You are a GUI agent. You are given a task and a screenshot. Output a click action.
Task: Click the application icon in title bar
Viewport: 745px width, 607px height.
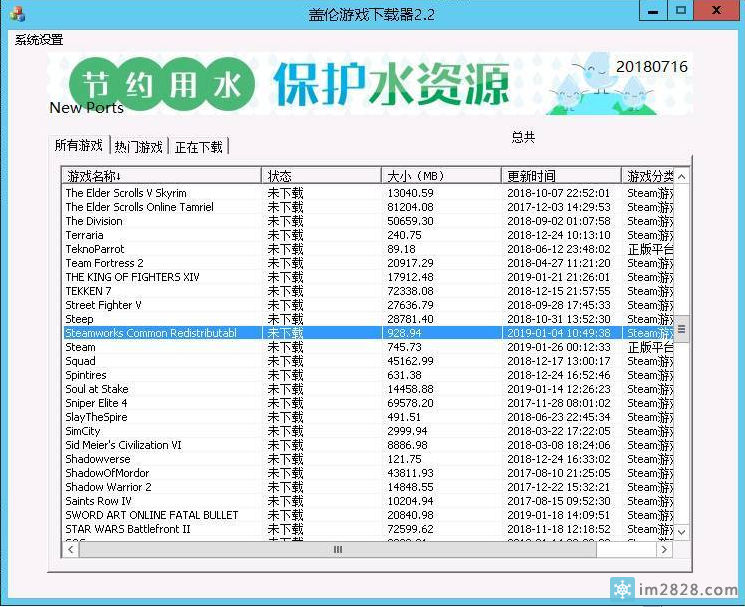(17, 13)
